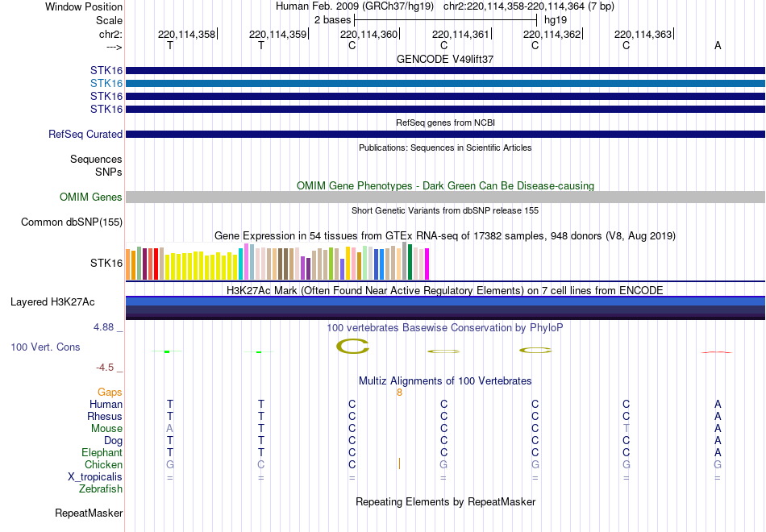This screenshot has height=532, width=766.
Task: Click 'Publications: Sequences in Scientific Articles' title
Action: tap(445, 148)
